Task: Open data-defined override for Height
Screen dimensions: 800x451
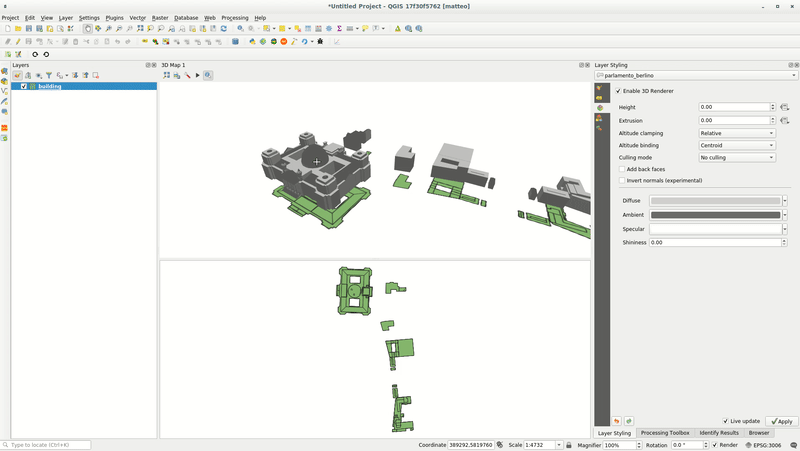Action: click(785, 107)
